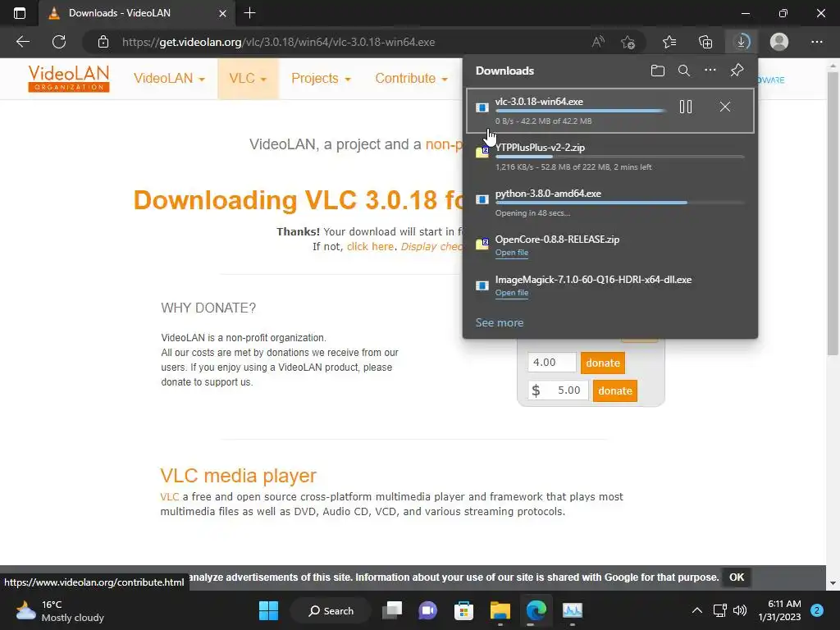The width and height of the screenshot is (840, 630).
Task: Open more options in Downloads panel
Action: 710,71
